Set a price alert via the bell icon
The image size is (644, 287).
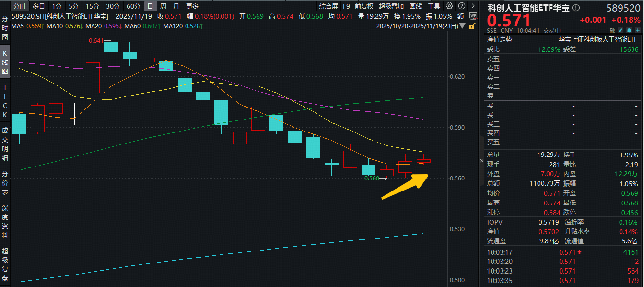pos(629,30)
